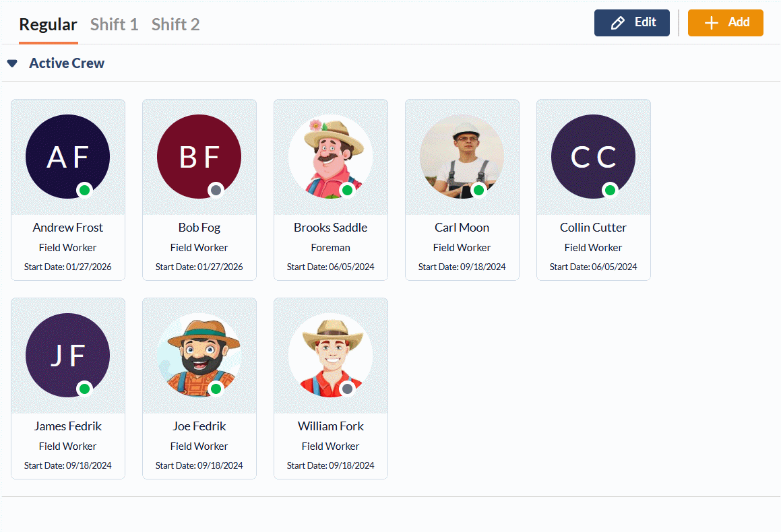This screenshot has width=781, height=532.
Task: Click the Active Crew section heading
Action: (67, 63)
